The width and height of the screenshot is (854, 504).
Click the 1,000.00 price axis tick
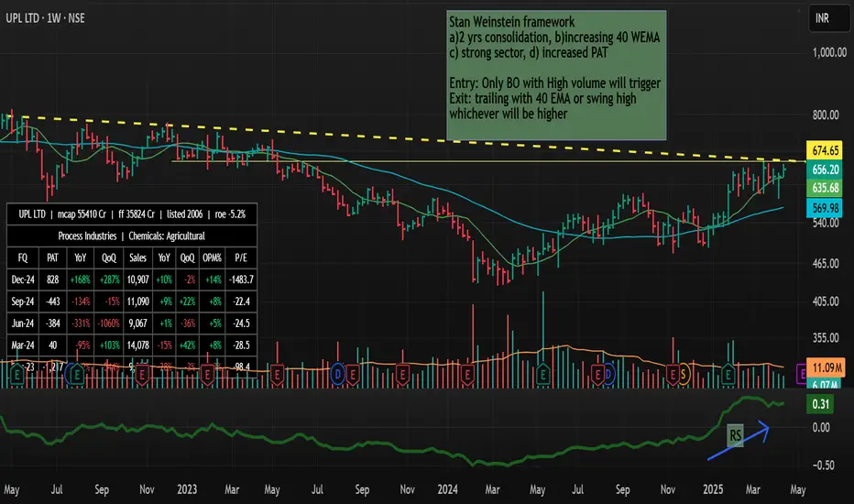pos(829,52)
